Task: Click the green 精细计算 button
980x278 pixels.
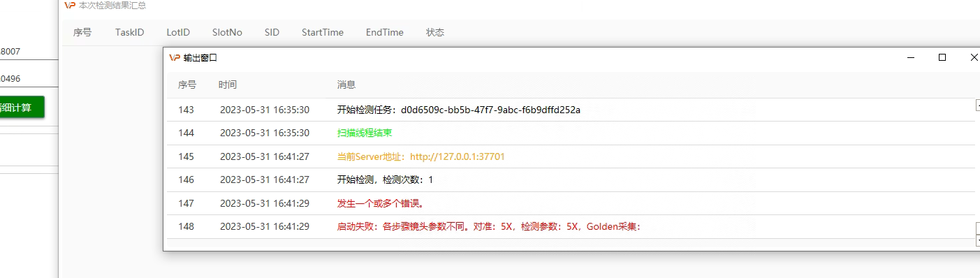Action: (22, 108)
